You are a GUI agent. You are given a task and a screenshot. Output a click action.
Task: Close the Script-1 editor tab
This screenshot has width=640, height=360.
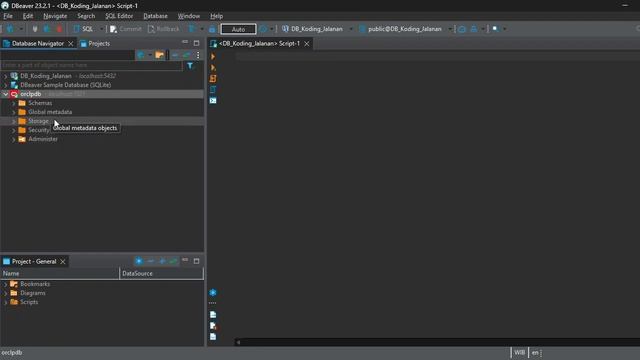coord(307,44)
